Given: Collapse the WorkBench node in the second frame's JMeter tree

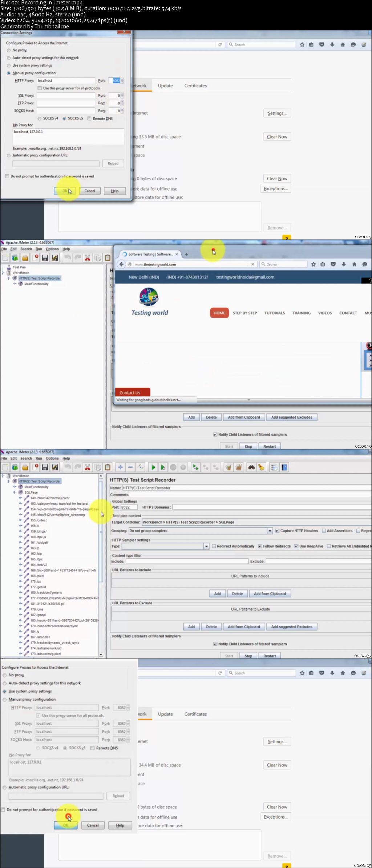Looking at the screenshot, I should click(x=3, y=273).
